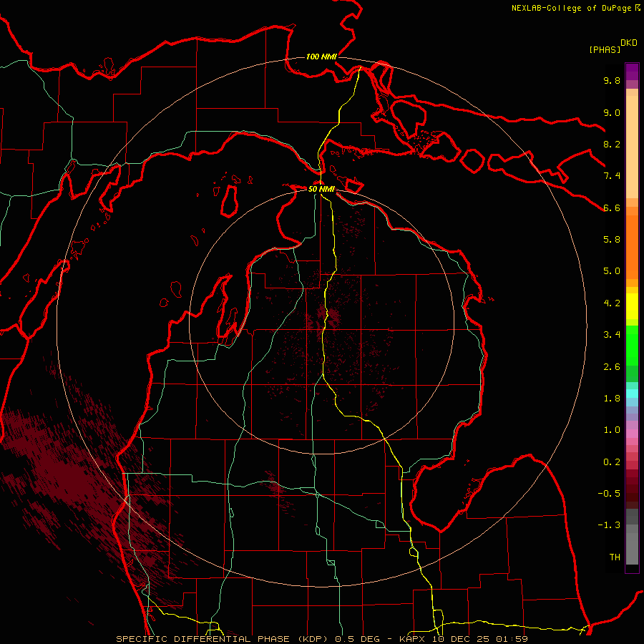The image size is (644, 644).
Task: Select the 1.0 legend value
Action: 612,430
